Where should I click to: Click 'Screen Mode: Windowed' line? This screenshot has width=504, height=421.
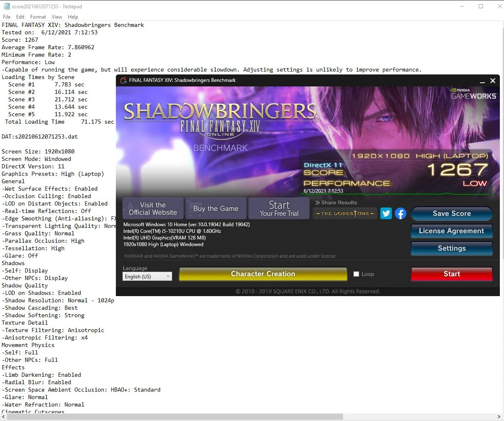click(x=36, y=159)
